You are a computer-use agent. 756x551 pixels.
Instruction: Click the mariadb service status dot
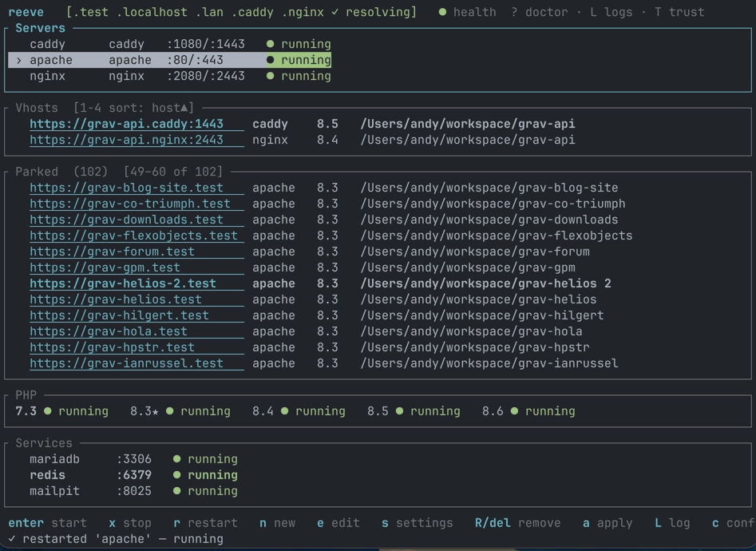coord(177,459)
